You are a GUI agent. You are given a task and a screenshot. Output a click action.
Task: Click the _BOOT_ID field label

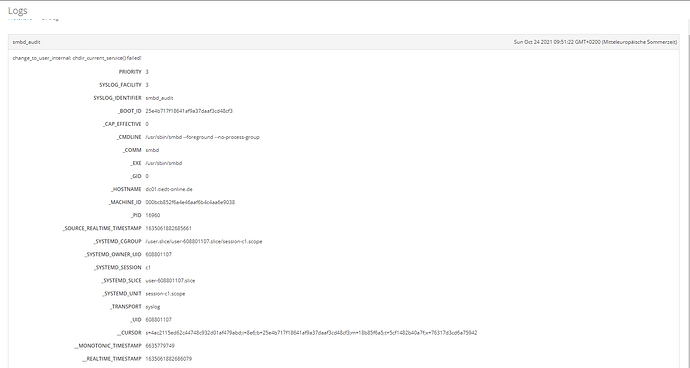(129, 111)
